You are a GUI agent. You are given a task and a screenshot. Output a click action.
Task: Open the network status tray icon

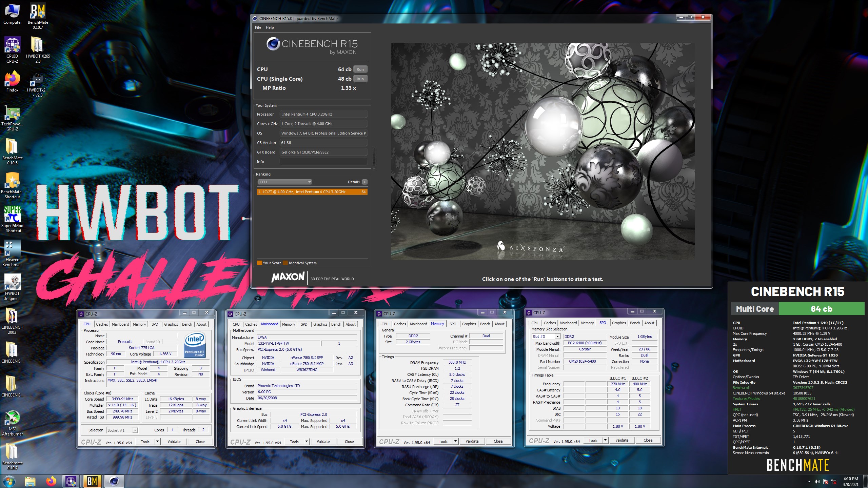[834, 482]
